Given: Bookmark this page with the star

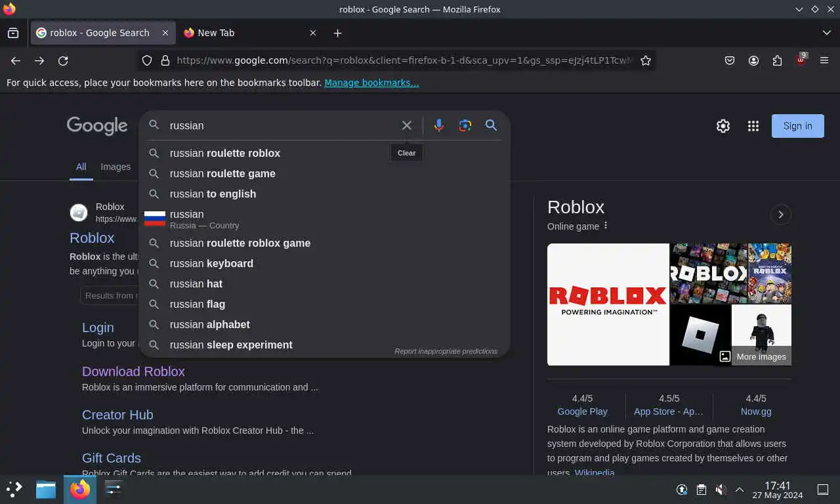Looking at the screenshot, I should [646, 60].
